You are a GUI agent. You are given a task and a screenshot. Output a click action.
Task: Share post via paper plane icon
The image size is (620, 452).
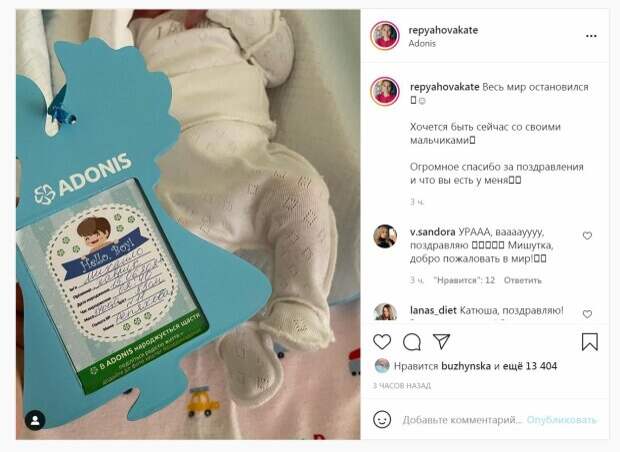[441, 342]
